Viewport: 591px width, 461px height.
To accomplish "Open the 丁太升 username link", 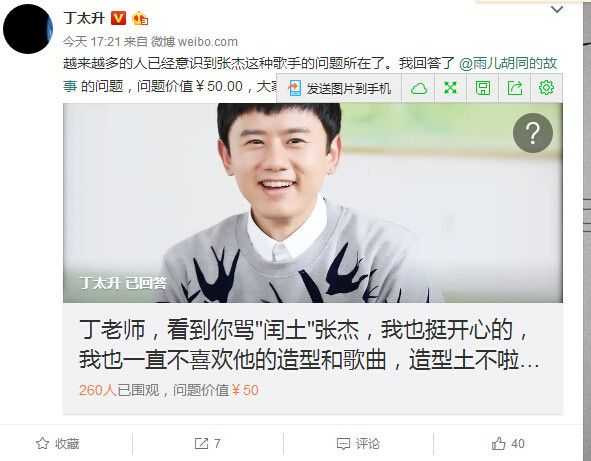I will (84, 18).
